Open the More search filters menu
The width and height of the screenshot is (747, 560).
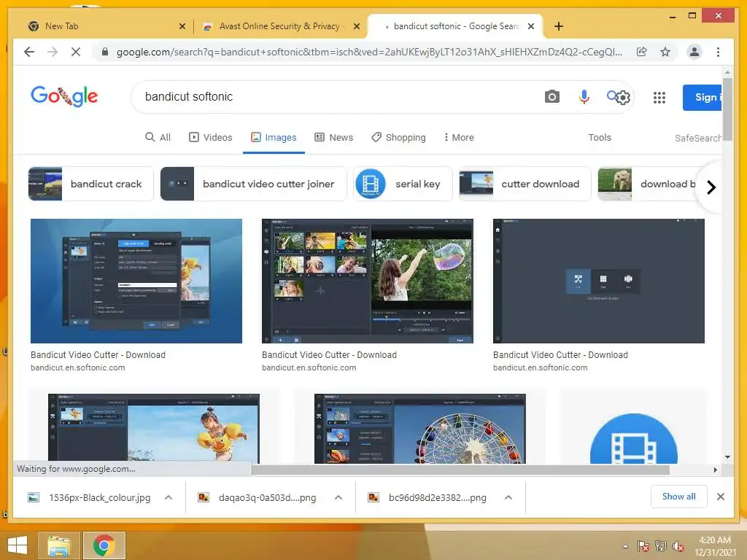click(x=459, y=137)
